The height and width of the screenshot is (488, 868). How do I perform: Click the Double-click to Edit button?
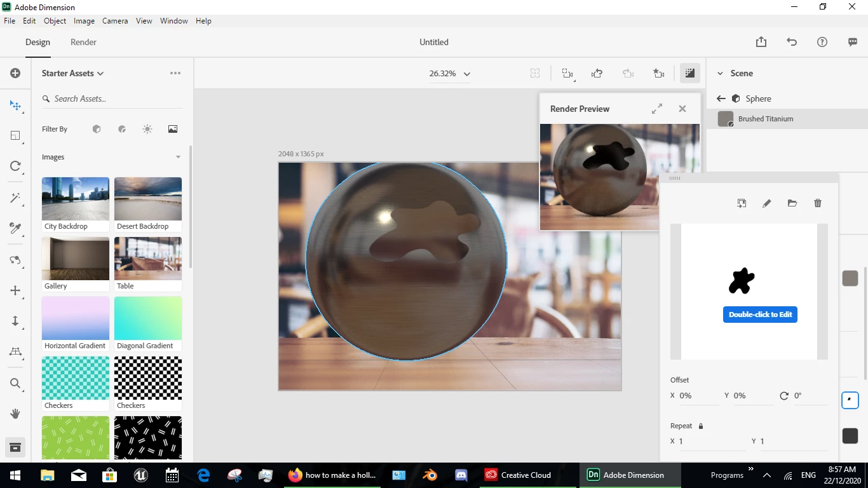(x=760, y=315)
